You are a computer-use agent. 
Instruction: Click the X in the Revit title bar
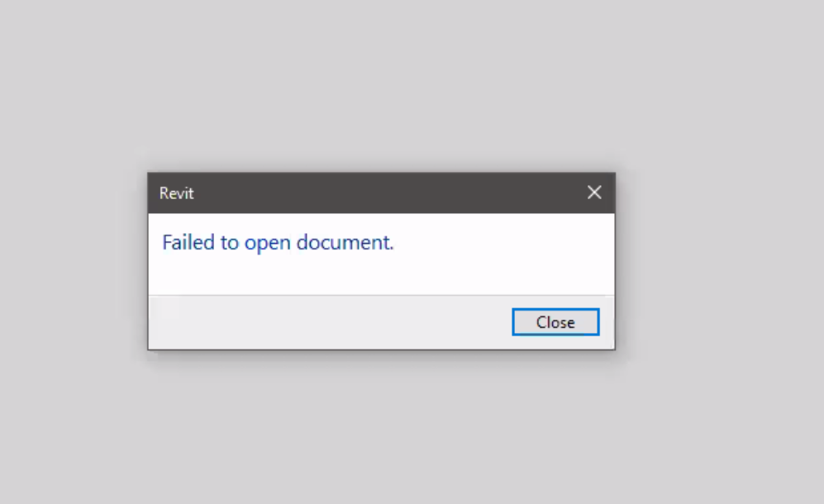point(594,193)
